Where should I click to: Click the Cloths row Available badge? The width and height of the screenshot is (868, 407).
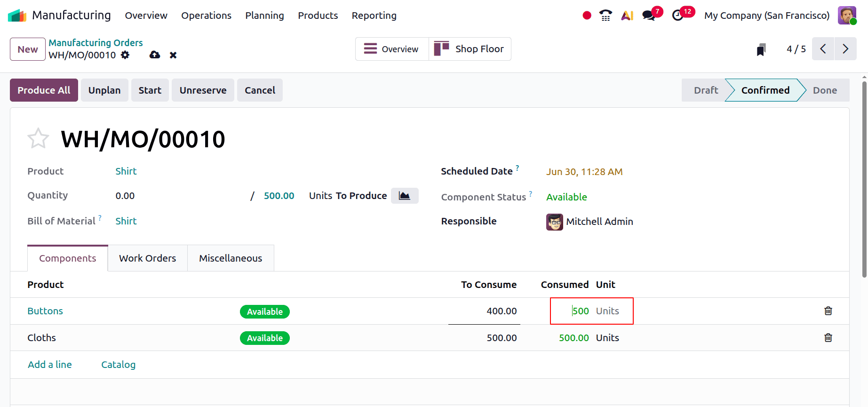tap(265, 338)
